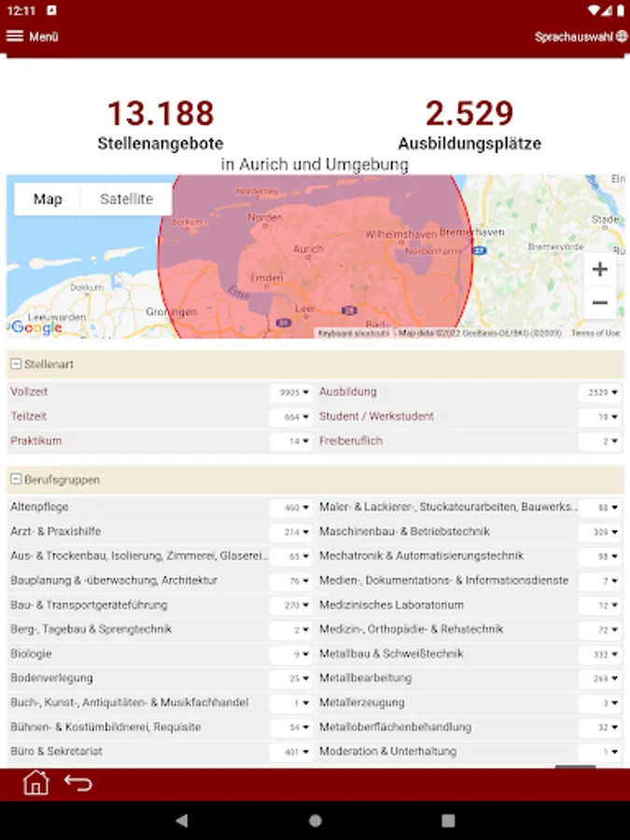Open Freiberuflich count dropdown
The height and width of the screenshot is (840, 630).
pyautogui.click(x=600, y=441)
